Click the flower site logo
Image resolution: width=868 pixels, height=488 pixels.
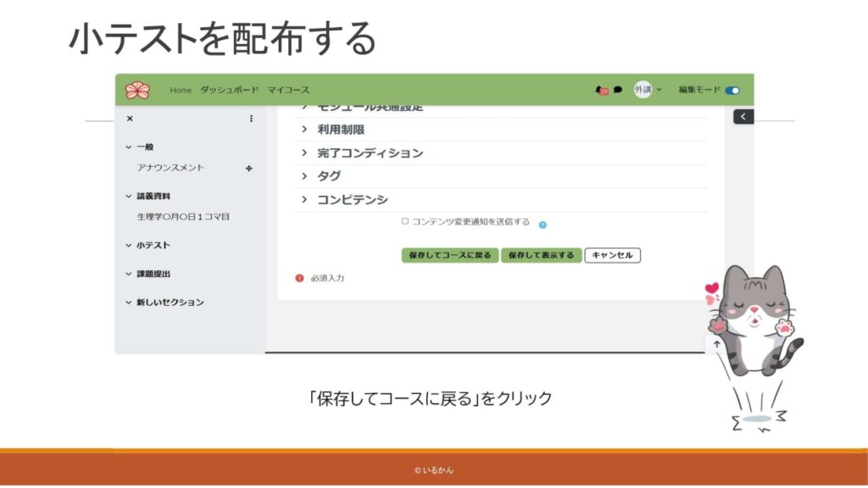tap(137, 90)
